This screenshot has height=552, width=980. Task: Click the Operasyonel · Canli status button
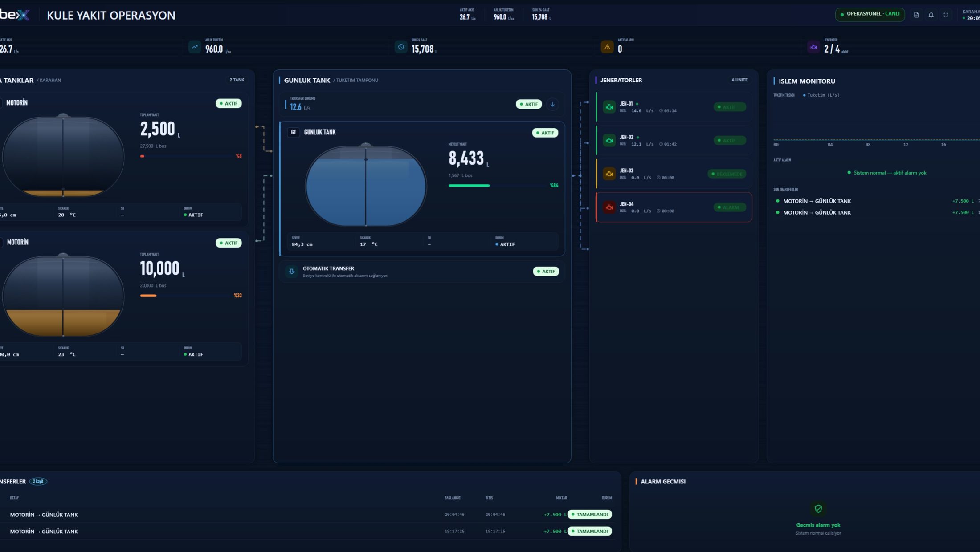[x=870, y=14]
